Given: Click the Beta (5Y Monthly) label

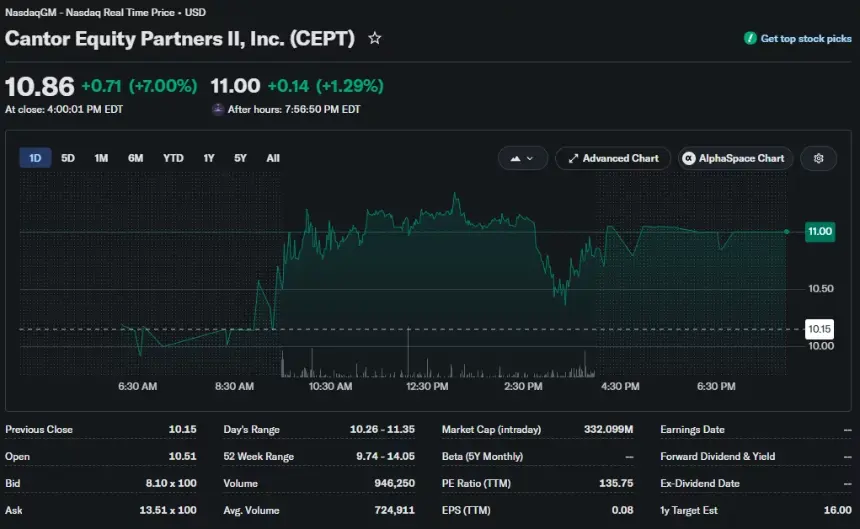Looking at the screenshot, I should coord(482,456).
